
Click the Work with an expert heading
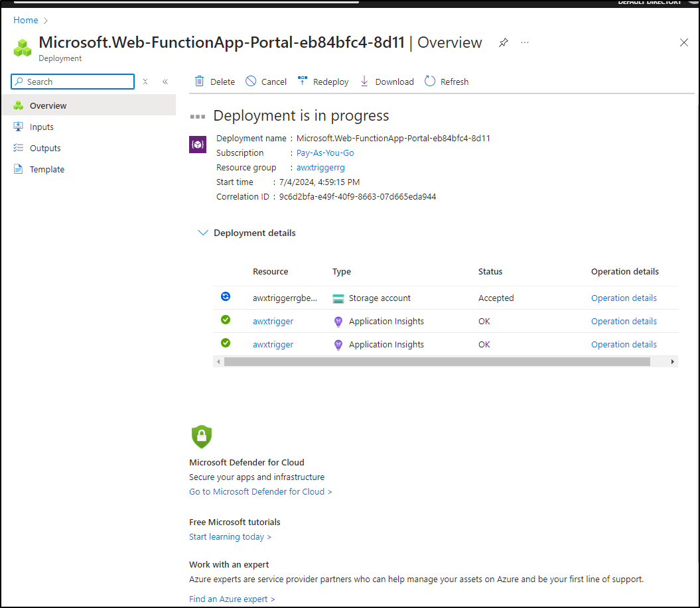pyautogui.click(x=229, y=565)
